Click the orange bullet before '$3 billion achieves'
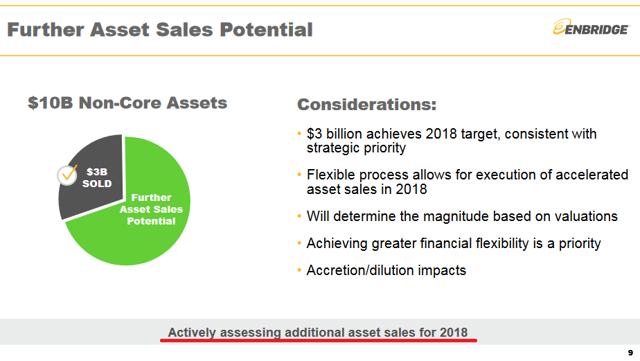Screen dimensions: 640x361 pyautogui.click(x=299, y=133)
